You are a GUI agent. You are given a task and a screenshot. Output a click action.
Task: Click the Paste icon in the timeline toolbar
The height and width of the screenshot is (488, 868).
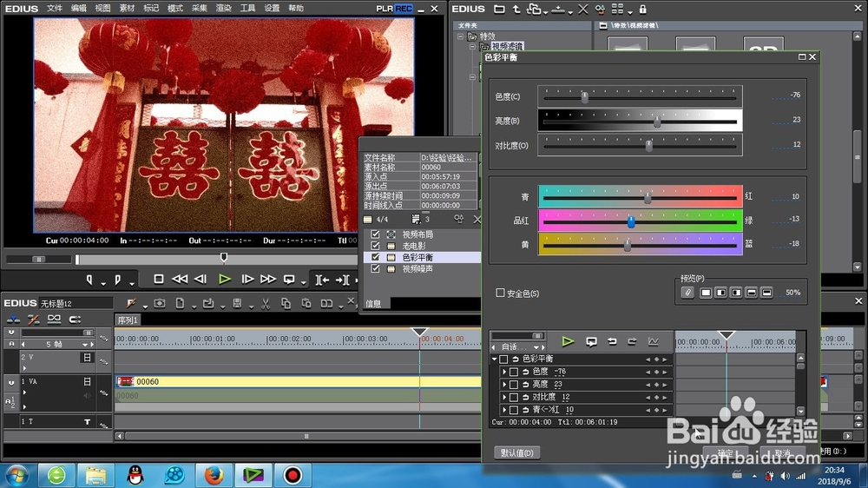click(306, 303)
